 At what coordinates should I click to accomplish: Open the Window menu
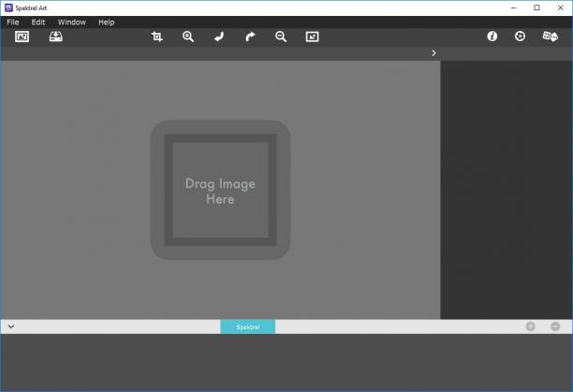click(71, 22)
